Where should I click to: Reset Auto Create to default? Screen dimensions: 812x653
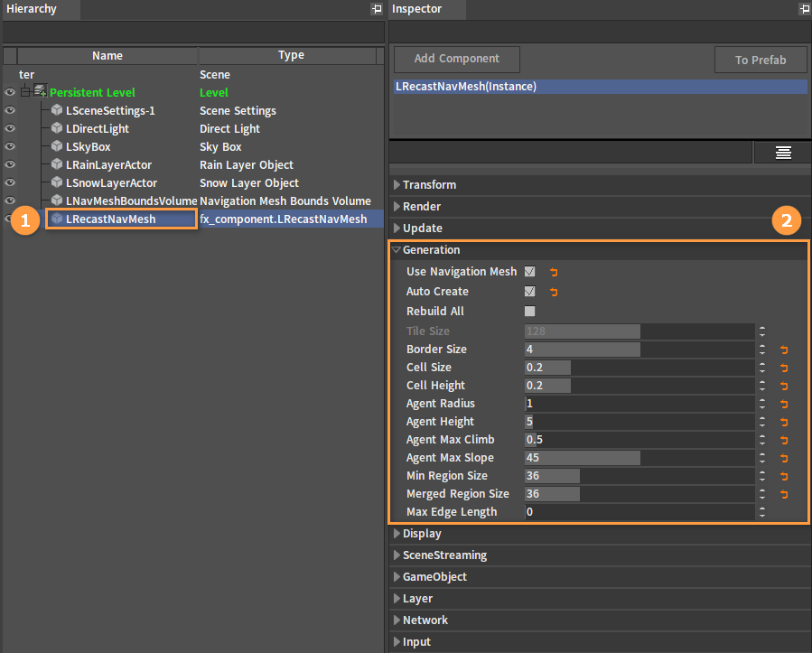(554, 292)
